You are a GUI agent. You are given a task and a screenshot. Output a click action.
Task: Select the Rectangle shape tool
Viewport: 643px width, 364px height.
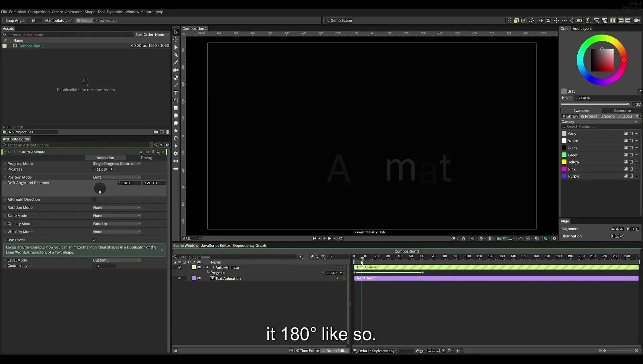[176, 108]
